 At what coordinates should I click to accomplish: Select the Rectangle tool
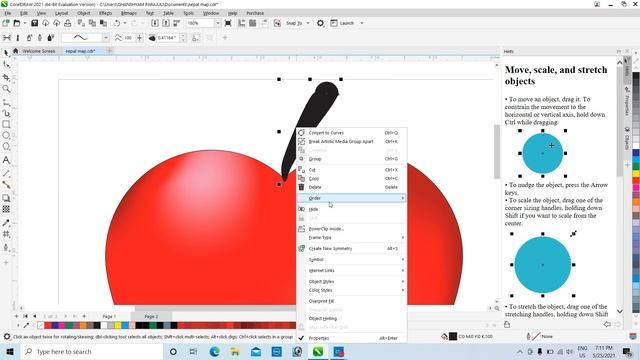point(6,124)
